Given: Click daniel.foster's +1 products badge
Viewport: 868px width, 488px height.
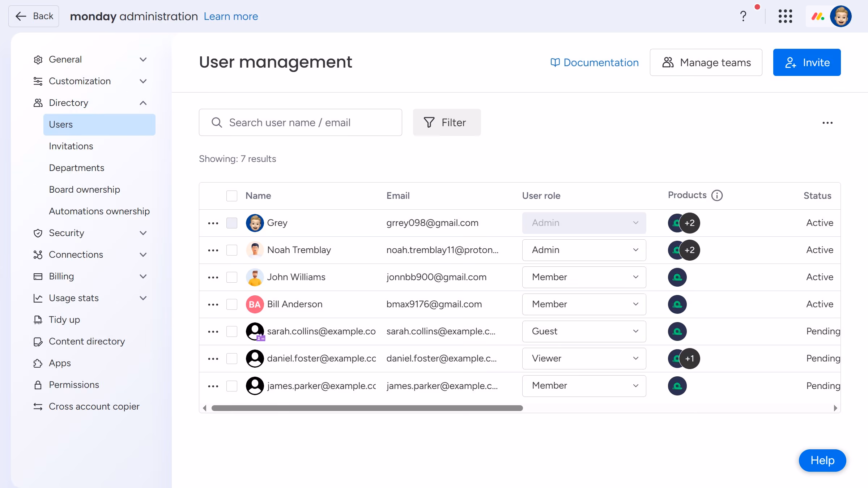Looking at the screenshot, I should [x=690, y=359].
